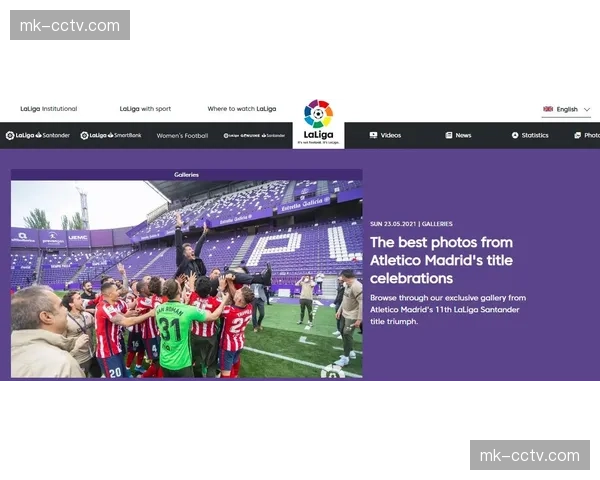Click the UK flag icon beside English
Viewport: 600px width, 480px height.
click(548, 109)
